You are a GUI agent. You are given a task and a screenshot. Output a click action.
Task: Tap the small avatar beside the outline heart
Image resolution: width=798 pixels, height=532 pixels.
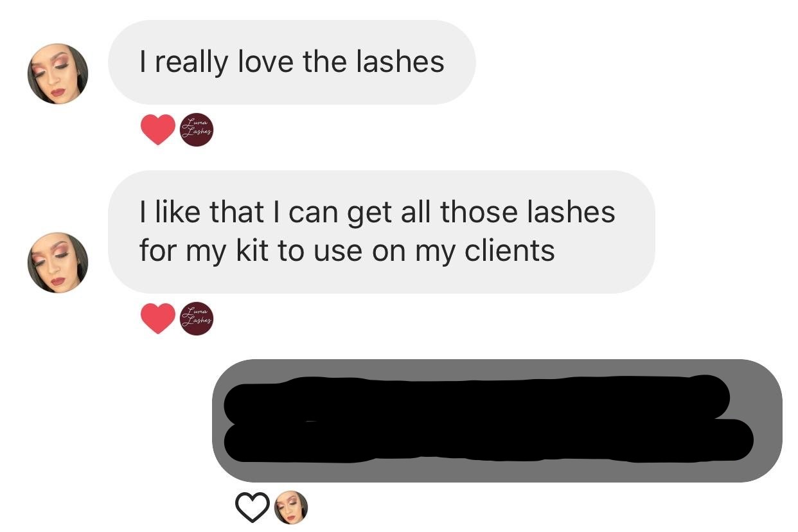pyautogui.click(x=291, y=508)
